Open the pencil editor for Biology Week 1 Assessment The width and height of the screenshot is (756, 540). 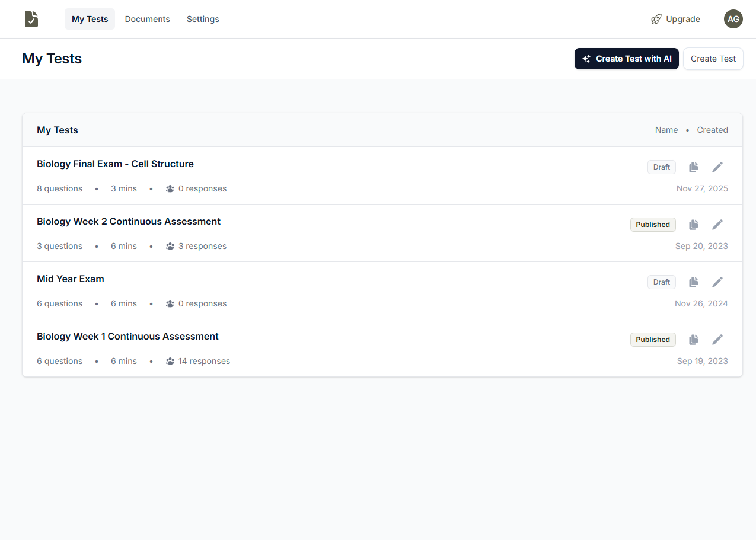[x=717, y=339]
